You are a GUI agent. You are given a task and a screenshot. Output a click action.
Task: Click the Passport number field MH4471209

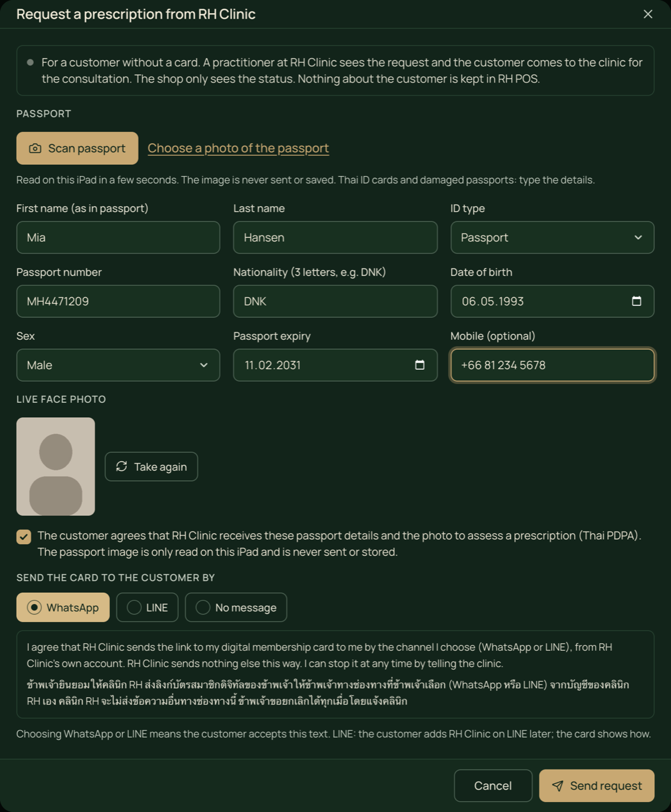point(118,301)
